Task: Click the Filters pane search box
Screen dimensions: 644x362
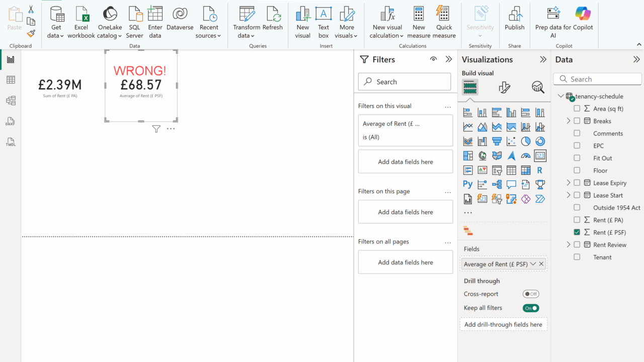Action: click(x=405, y=81)
